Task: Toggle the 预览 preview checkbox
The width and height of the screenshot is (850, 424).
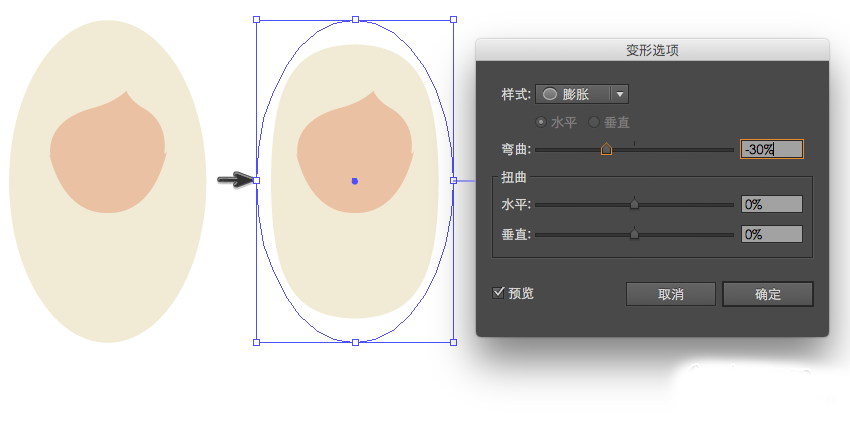Action: tap(498, 293)
